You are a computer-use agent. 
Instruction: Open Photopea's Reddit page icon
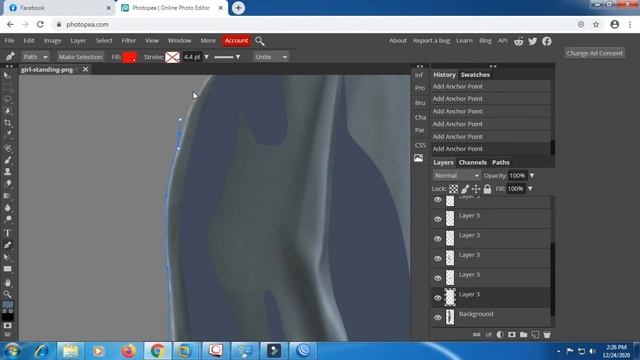[519, 41]
